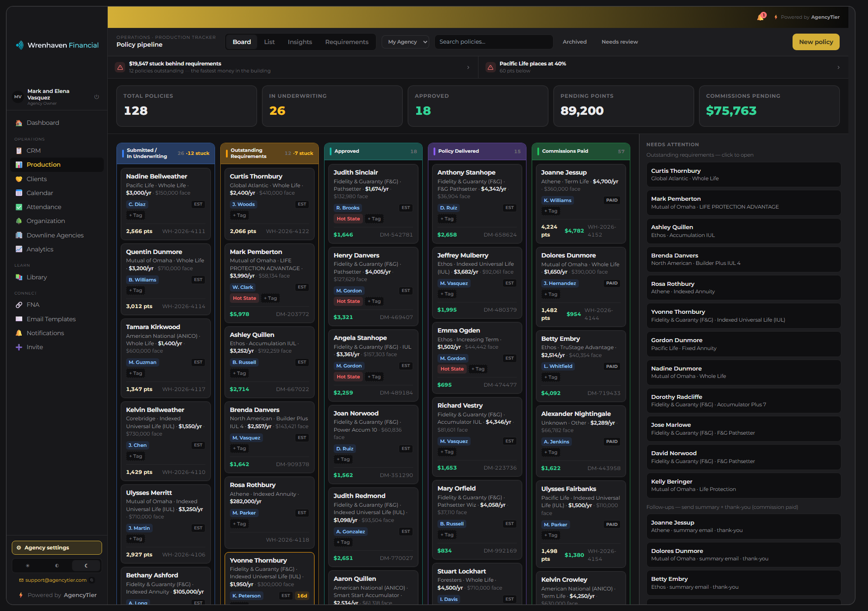This screenshot has width=868, height=611.
Task: Open Joanne Jessup follow-up item
Action: click(x=743, y=526)
